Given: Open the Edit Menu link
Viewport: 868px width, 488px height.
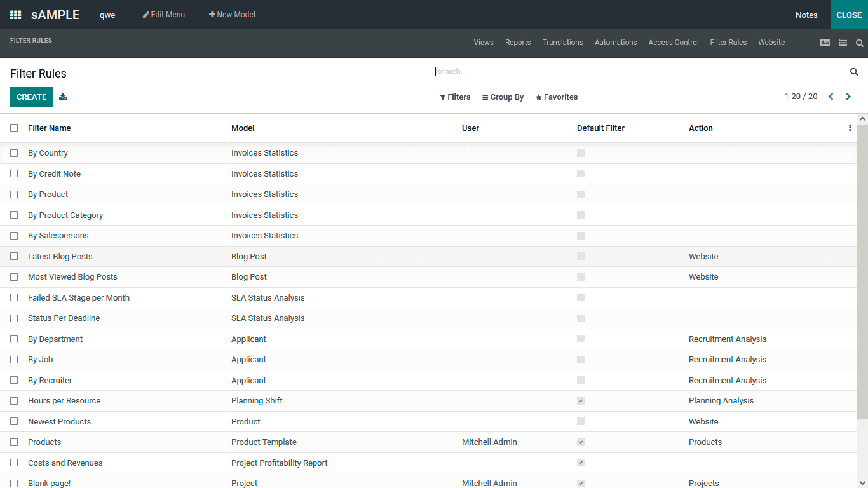Looking at the screenshot, I should (x=164, y=14).
